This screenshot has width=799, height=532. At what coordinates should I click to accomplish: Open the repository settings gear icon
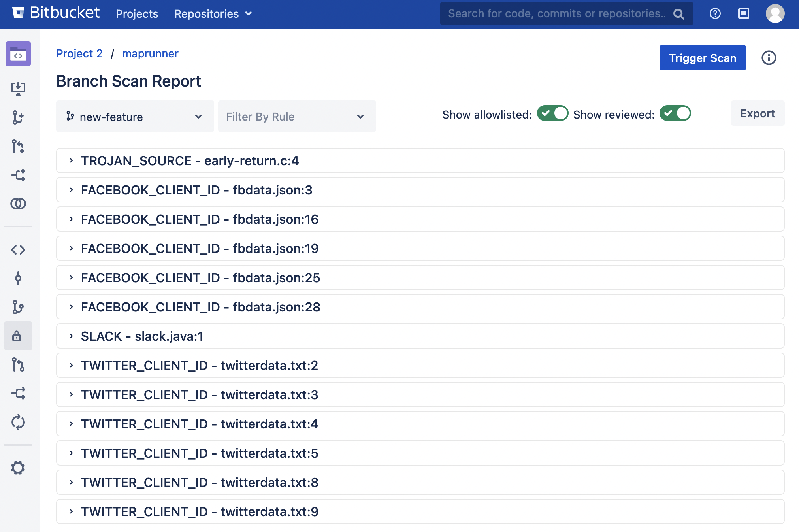click(18, 468)
